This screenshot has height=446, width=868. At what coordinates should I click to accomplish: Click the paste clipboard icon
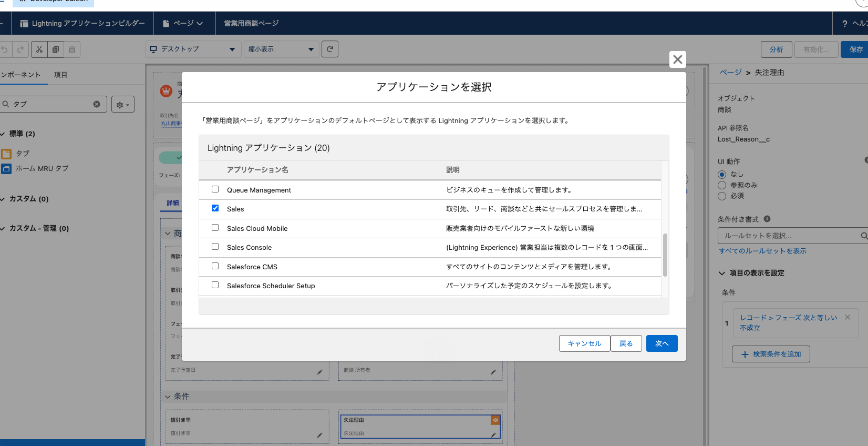tap(72, 49)
